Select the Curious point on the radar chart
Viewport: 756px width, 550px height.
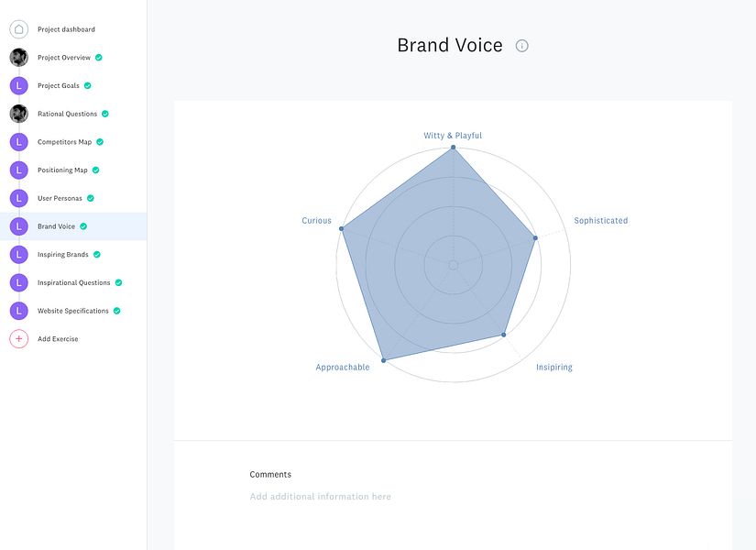pyautogui.click(x=341, y=228)
